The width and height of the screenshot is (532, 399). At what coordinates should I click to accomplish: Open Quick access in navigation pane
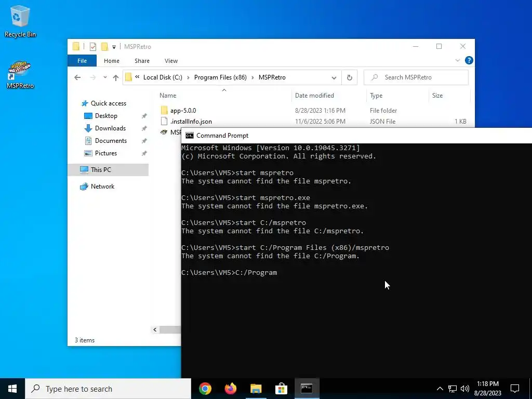pos(108,103)
